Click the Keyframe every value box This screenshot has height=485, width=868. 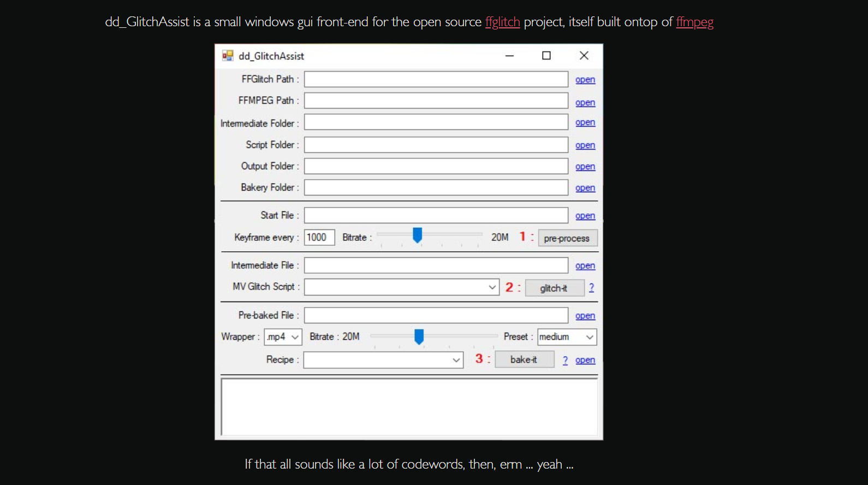(319, 238)
